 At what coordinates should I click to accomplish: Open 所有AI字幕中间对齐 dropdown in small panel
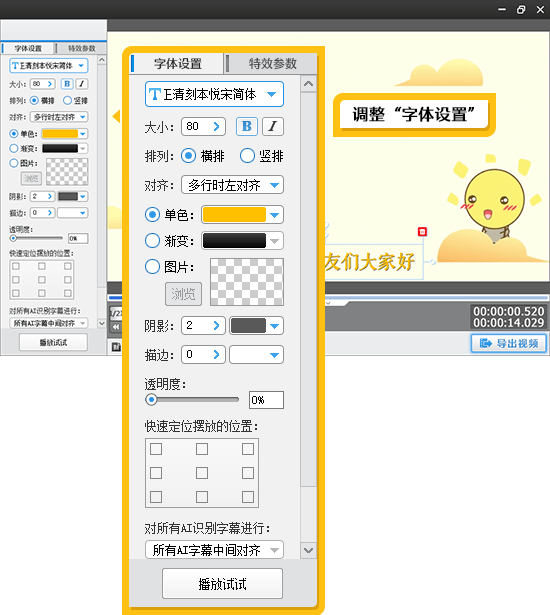coord(49,323)
